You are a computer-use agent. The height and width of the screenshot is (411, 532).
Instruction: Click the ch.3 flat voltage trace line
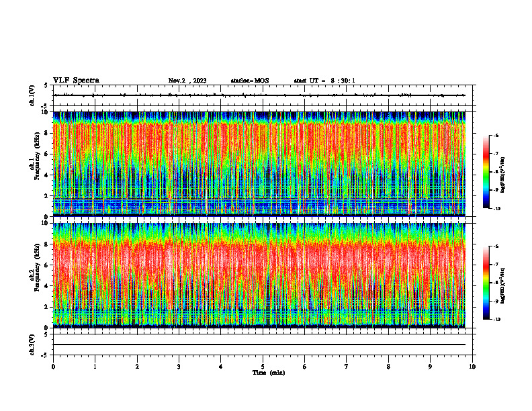[259, 345]
